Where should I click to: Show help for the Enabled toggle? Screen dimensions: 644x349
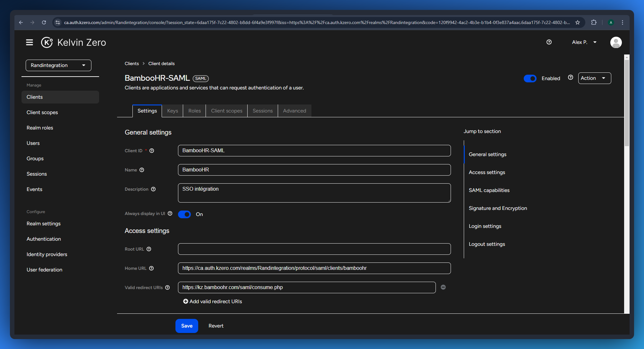pos(570,77)
